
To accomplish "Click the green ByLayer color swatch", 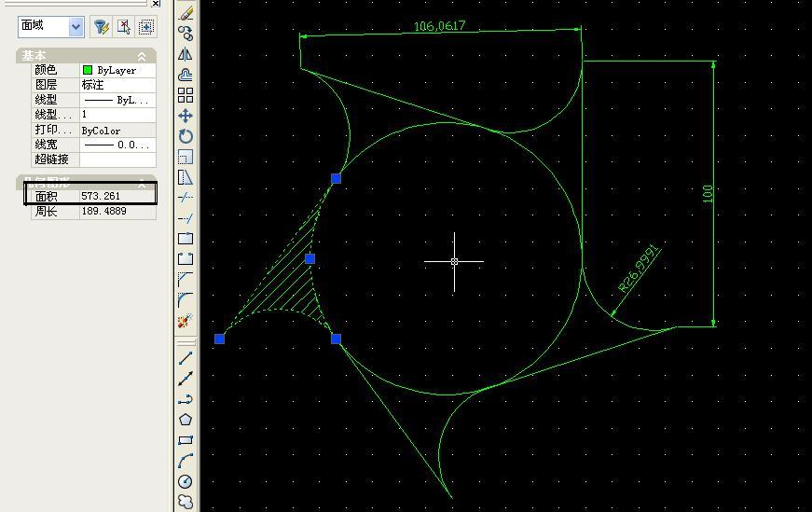I will point(87,70).
